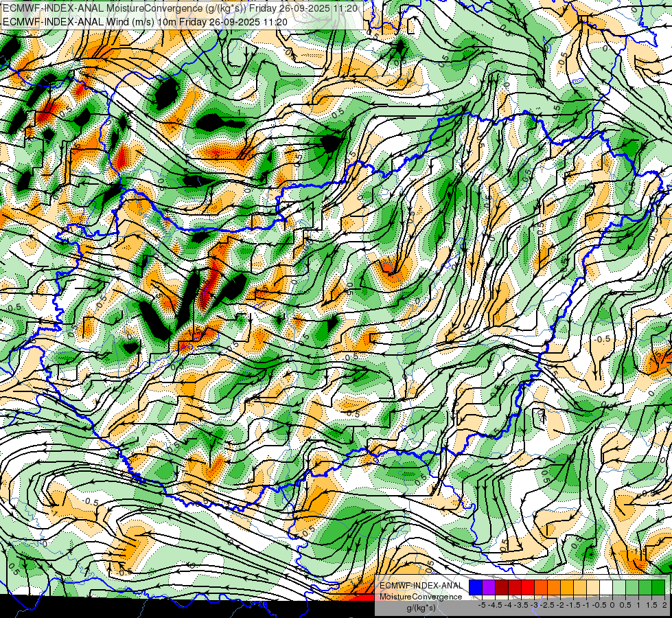Click the light green swatch between 0.5 and 1

pos(632,587)
